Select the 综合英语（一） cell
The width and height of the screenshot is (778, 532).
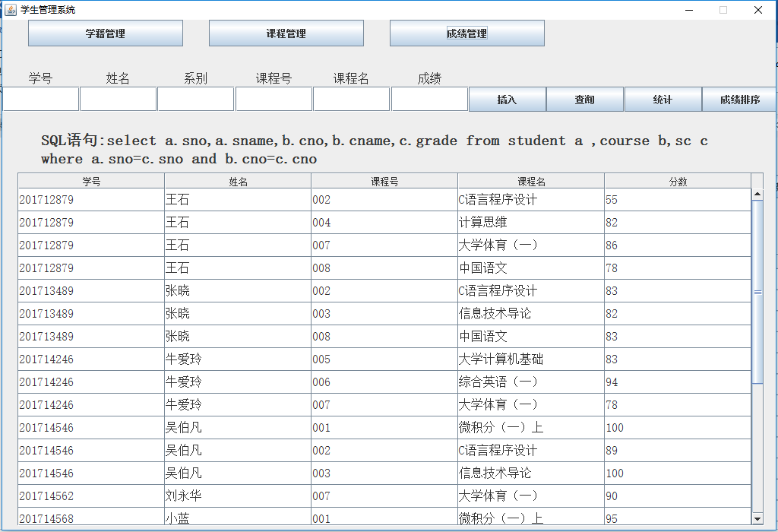point(531,382)
